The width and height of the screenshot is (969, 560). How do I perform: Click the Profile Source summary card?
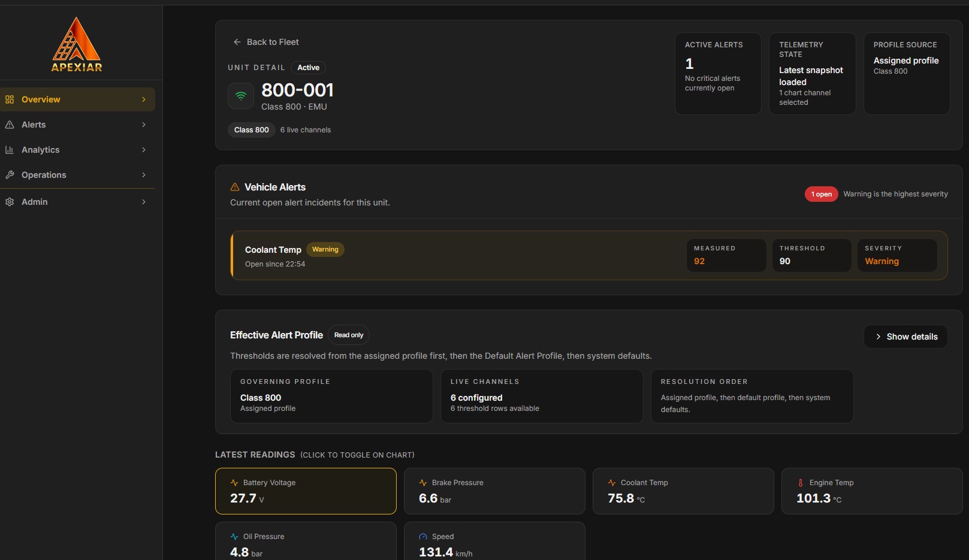(907, 73)
